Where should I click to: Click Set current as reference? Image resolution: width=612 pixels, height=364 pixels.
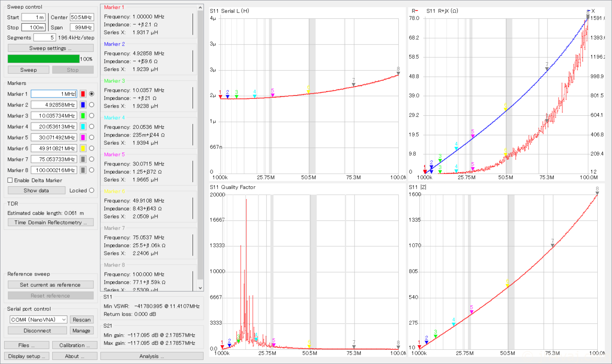click(51, 285)
